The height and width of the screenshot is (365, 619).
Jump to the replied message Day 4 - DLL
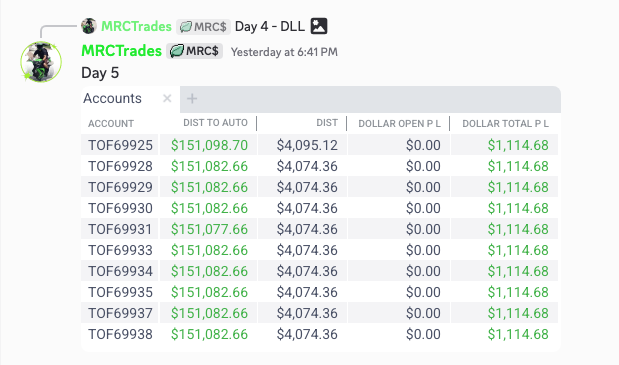tap(270, 26)
